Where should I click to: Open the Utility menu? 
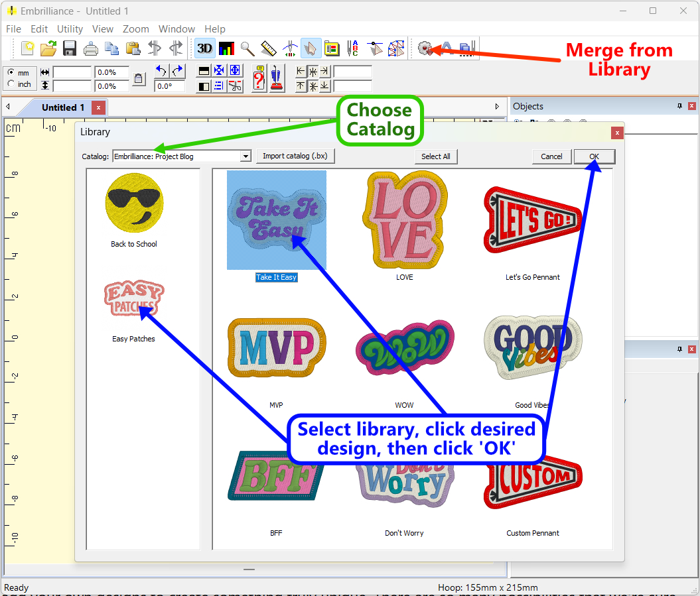click(x=70, y=29)
